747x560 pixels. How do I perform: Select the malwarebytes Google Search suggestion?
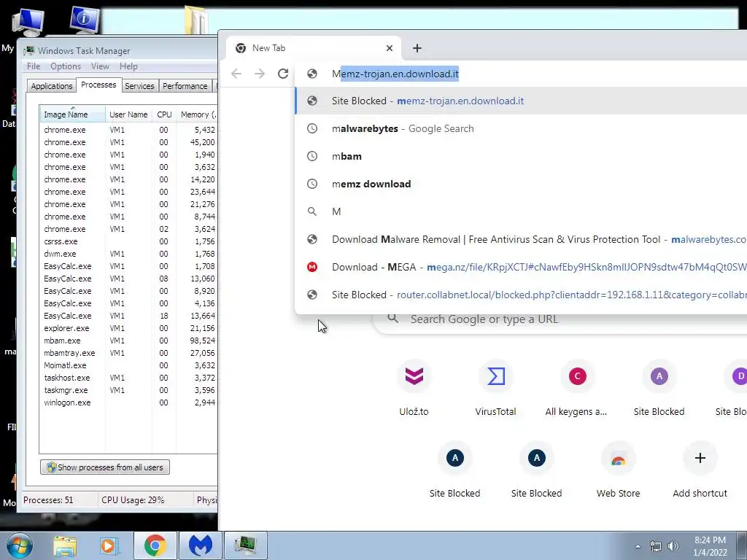(522, 128)
